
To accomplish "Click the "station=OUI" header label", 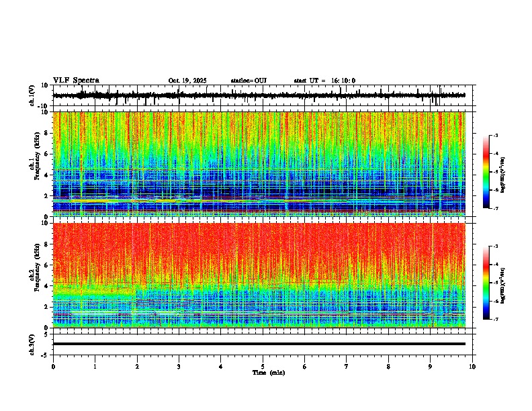I will pyautogui.click(x=249, y=81).
